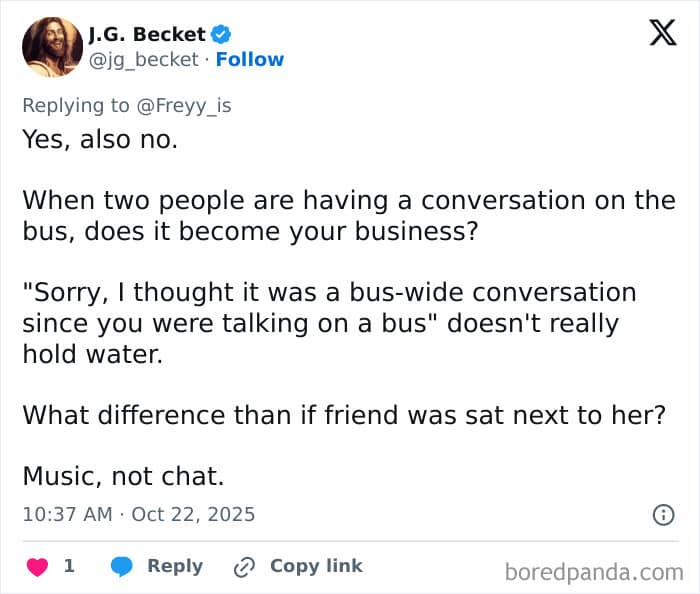Image resolution: width=700 pixels, height=594 pixels.
Task: Open the info icon beside the timestamp
Action: pyautogui.click(x=662, y=515)
